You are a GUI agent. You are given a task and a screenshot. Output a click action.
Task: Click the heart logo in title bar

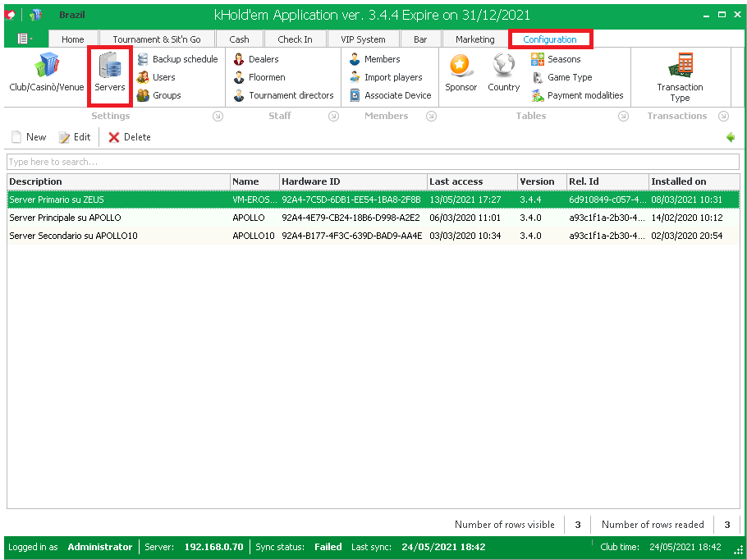click(x=10, y=15)
